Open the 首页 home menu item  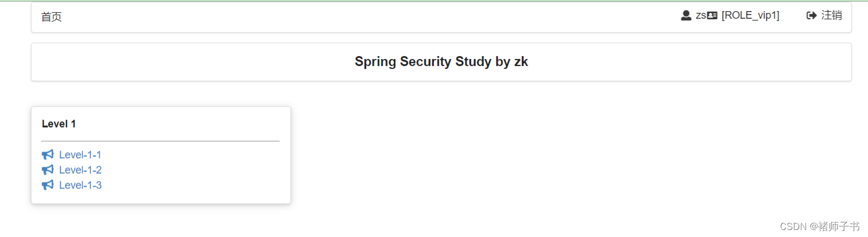[51, 17]
